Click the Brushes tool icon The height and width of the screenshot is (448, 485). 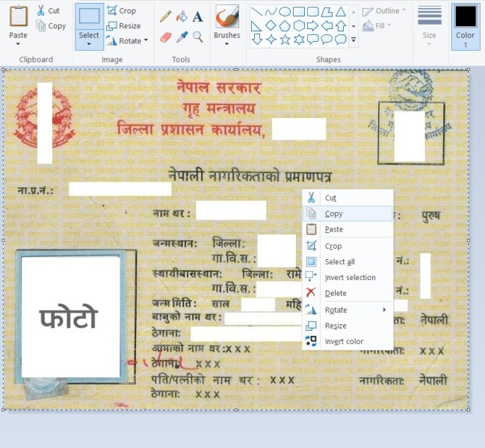click(x=227, y=16)
